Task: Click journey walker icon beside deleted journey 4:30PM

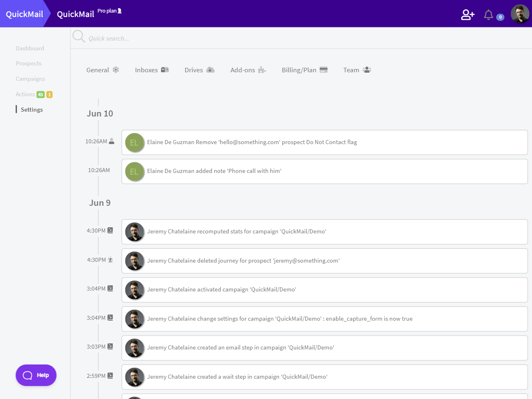Action: point(110,260)
